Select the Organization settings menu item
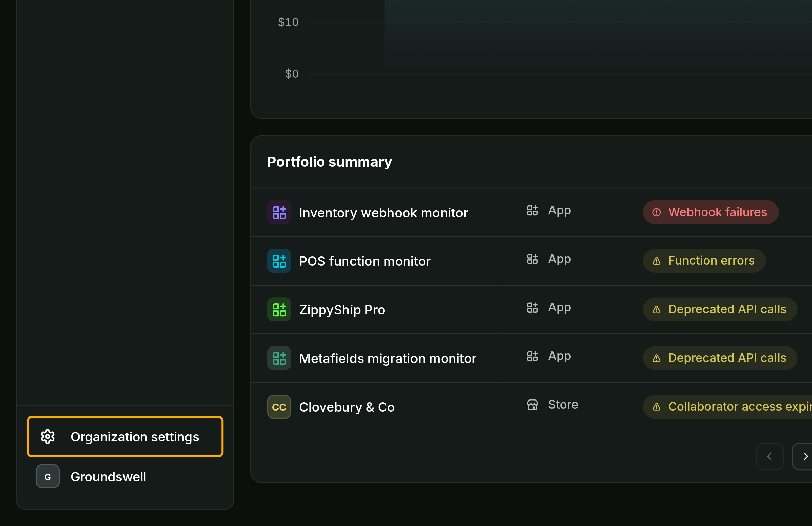 point(125,437)
